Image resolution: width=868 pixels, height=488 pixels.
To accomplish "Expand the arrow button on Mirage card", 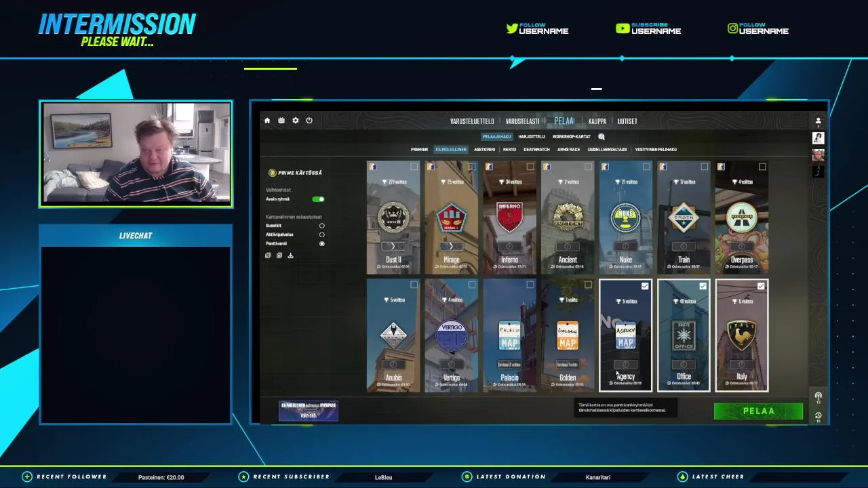I will 452,246.
